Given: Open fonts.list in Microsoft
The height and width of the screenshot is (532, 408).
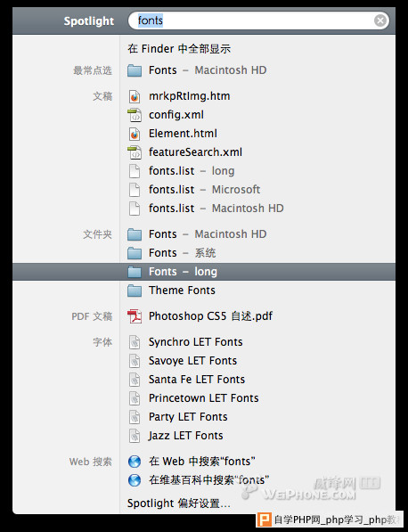Looking at the screenshot, I should 204,190.
